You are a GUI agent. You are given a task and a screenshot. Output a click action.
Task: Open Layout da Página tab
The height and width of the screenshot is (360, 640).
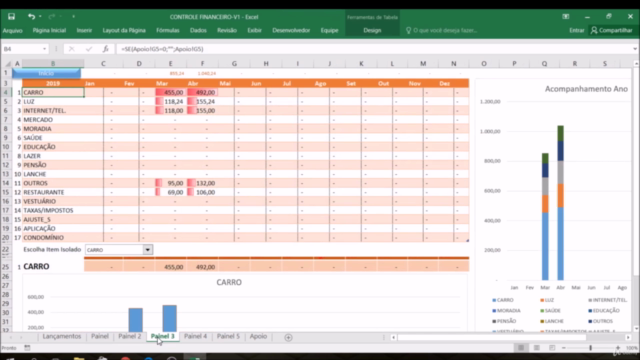[124, 30]
